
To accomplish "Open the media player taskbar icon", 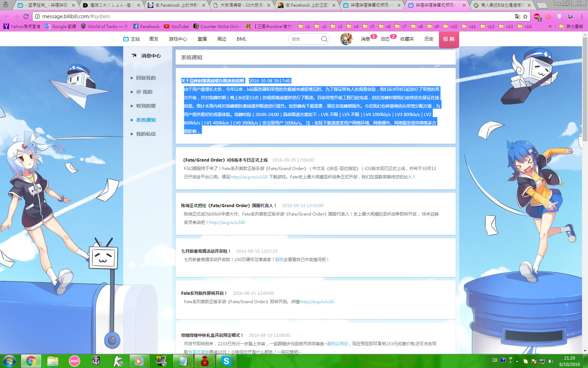I will (x=140, y=361).
